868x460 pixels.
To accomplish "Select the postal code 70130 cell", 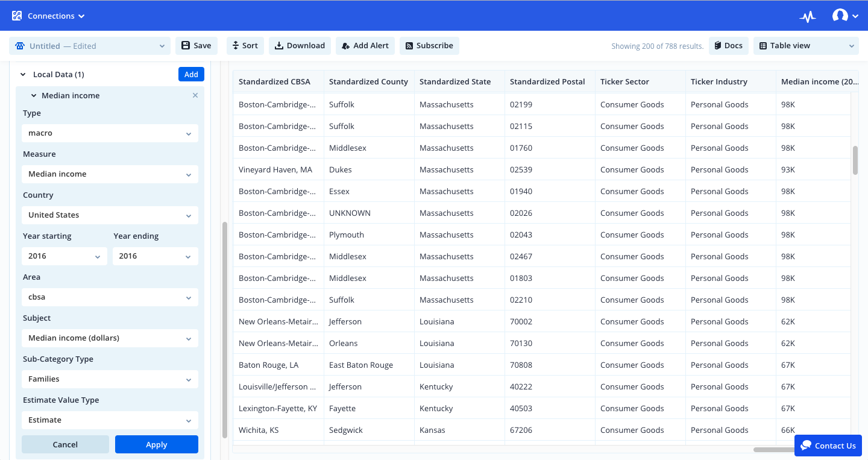I will coord(550,344).
